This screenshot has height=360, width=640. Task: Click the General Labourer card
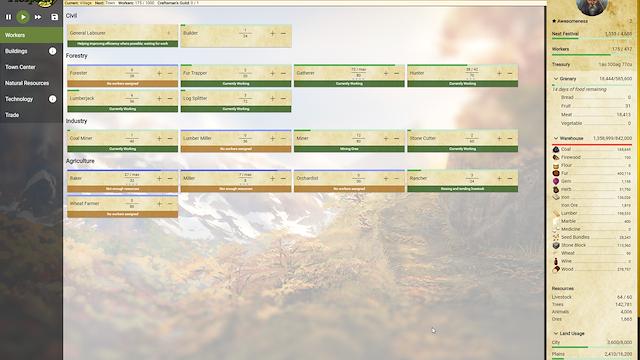122,36
